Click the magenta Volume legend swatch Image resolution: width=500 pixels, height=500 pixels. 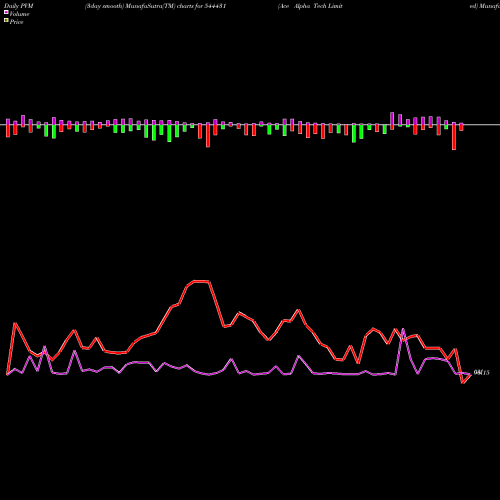click(x=6, y=12)
